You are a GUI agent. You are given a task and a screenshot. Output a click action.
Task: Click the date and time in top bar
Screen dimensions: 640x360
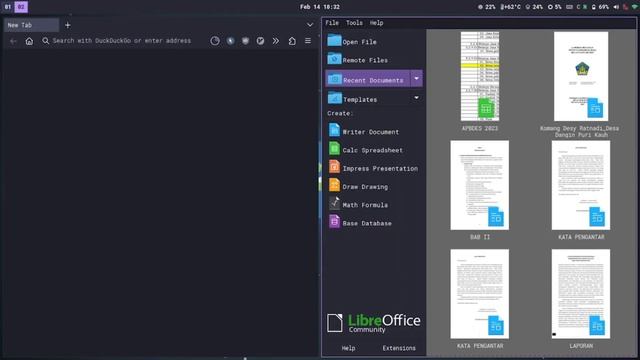point(320,7)
